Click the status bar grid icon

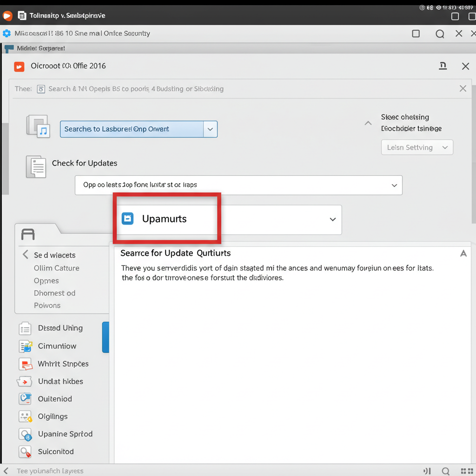click(x=467, y=471)
